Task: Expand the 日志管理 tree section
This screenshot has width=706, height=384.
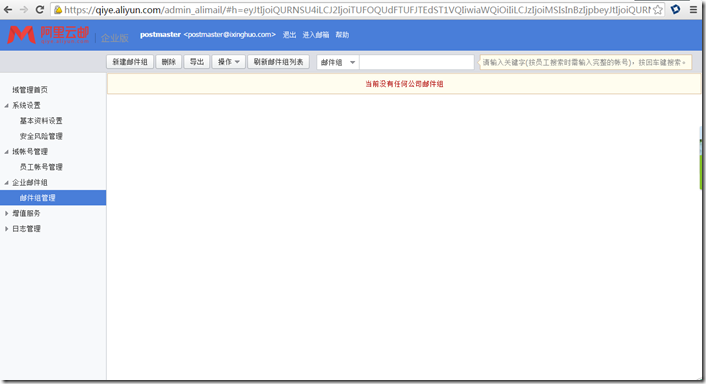Action: point(6,229)
